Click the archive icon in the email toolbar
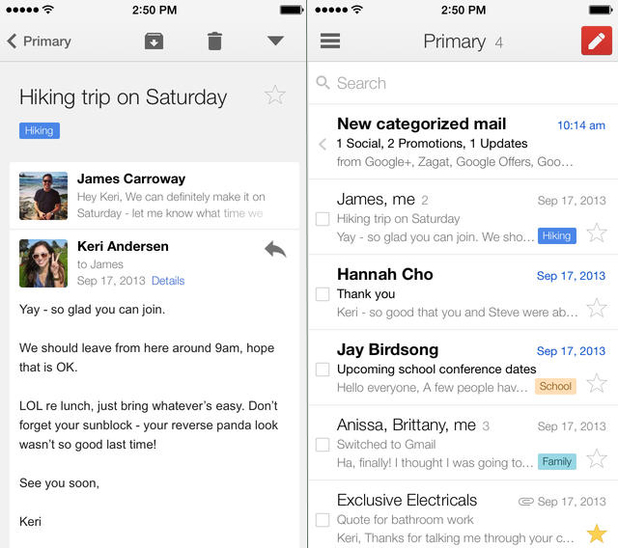The image size is (618, 548). [x=154, y=41]
